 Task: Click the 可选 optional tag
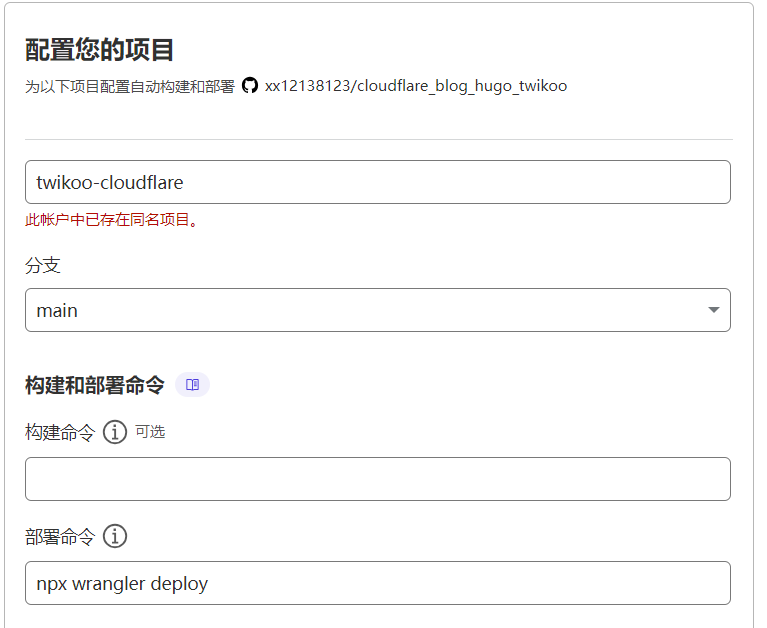pos(150,432)
